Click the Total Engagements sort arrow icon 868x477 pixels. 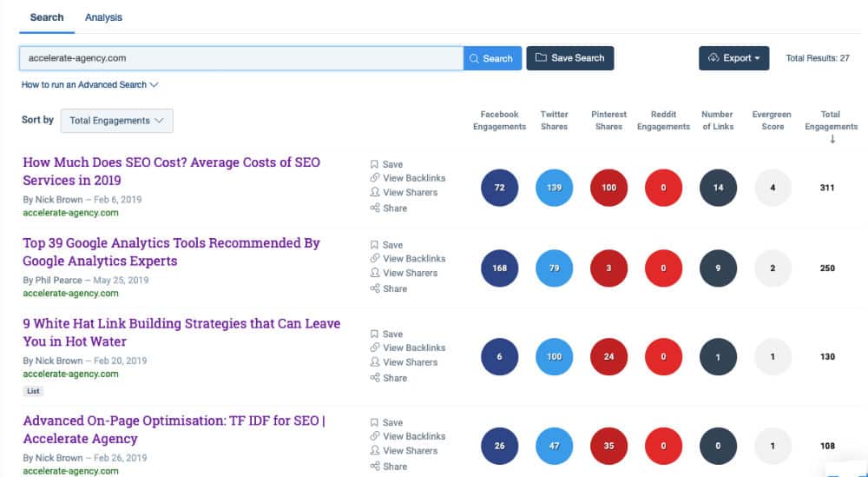point(832,139)
